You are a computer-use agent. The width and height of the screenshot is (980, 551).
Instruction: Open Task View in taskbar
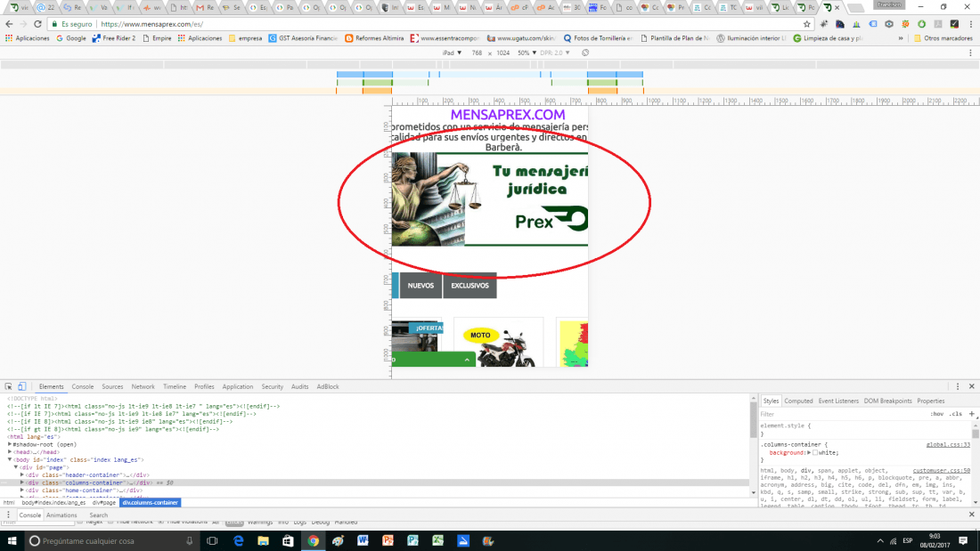pyautogui.click(x=212, y=541)
